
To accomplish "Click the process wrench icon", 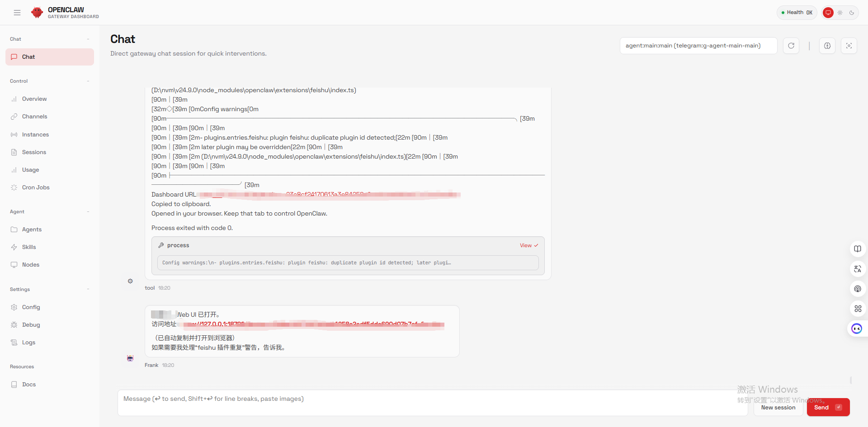I will [161, 245].
